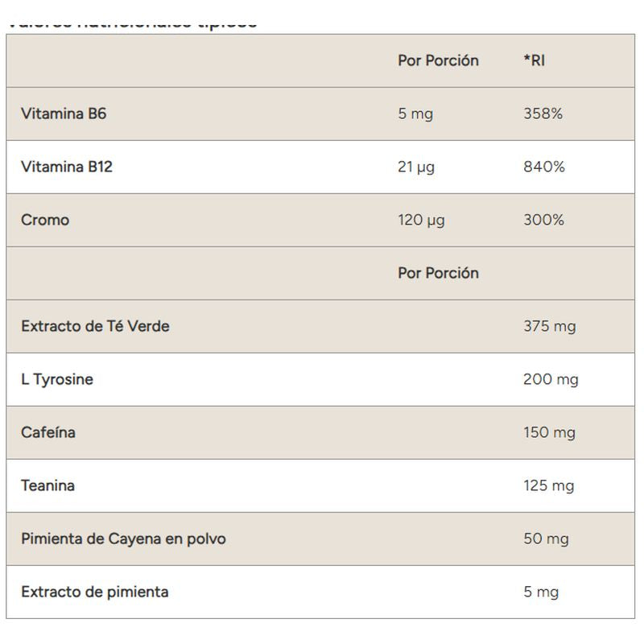
Task: Click the 300% Cromo percentage
Action: point(543,220)
